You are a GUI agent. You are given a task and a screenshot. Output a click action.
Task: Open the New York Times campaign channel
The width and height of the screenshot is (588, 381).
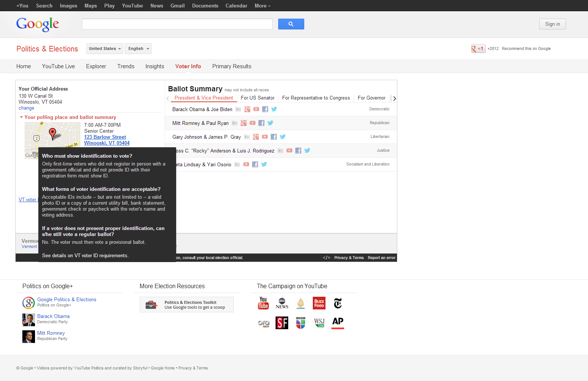click(x=338, y=303)
